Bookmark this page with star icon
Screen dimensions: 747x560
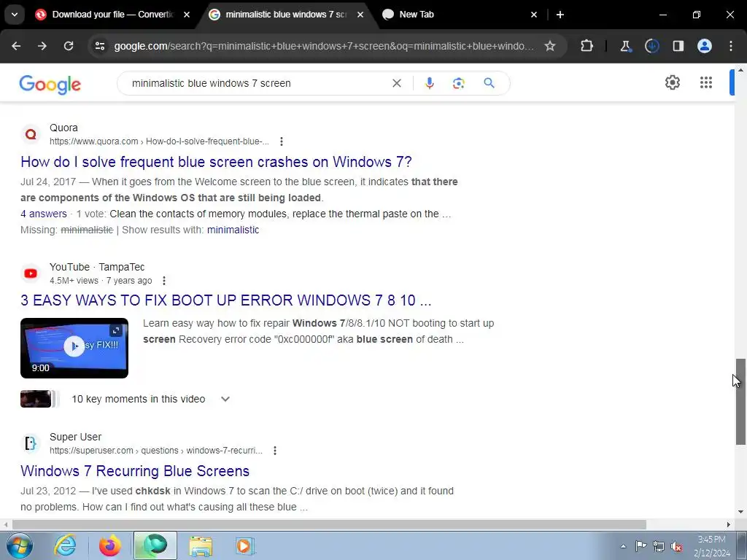550,46
